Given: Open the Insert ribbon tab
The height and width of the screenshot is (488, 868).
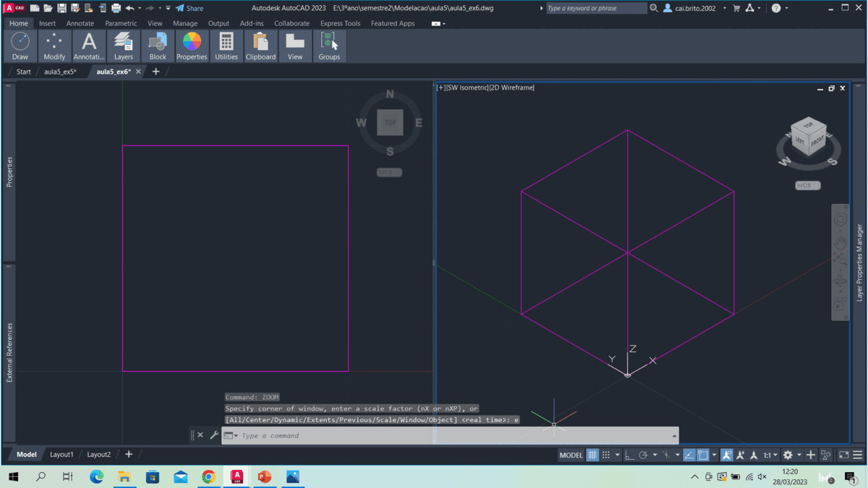Looking at the screenshot, I should pyautogui.click(x=48, y=23).
